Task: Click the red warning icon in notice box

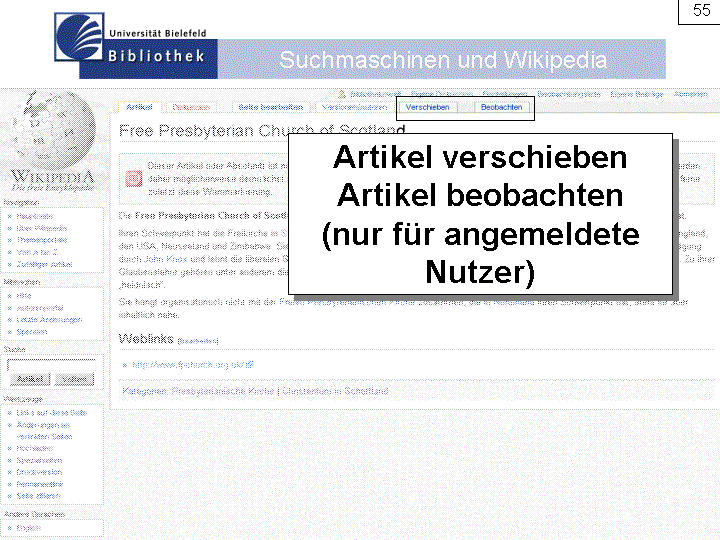Action: pos(134,178)
